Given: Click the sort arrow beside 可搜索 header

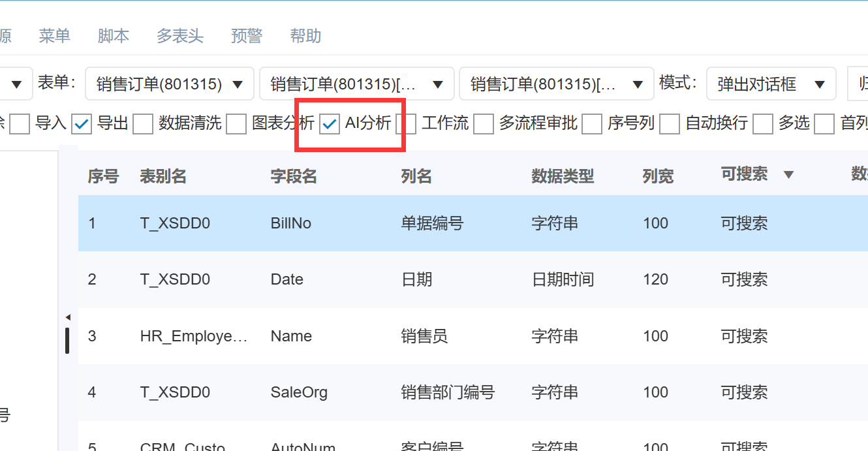Looking at the screenshot, I should [x=788, y=175].
